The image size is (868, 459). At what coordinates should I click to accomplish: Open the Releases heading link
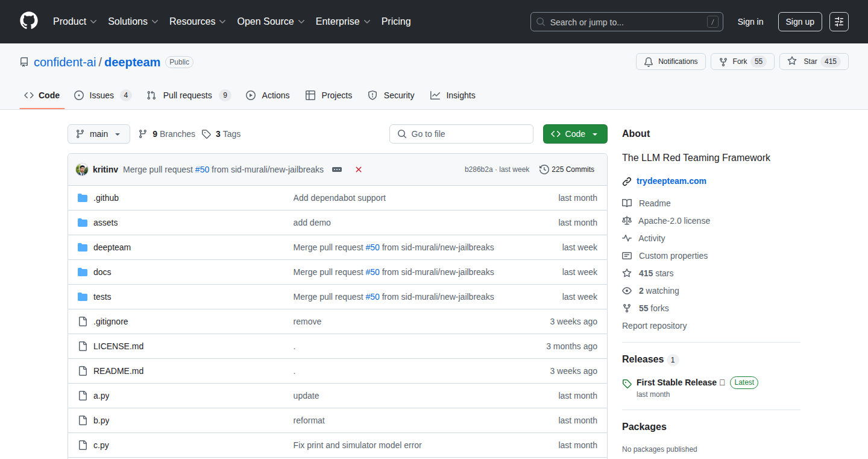coord(650,359)
